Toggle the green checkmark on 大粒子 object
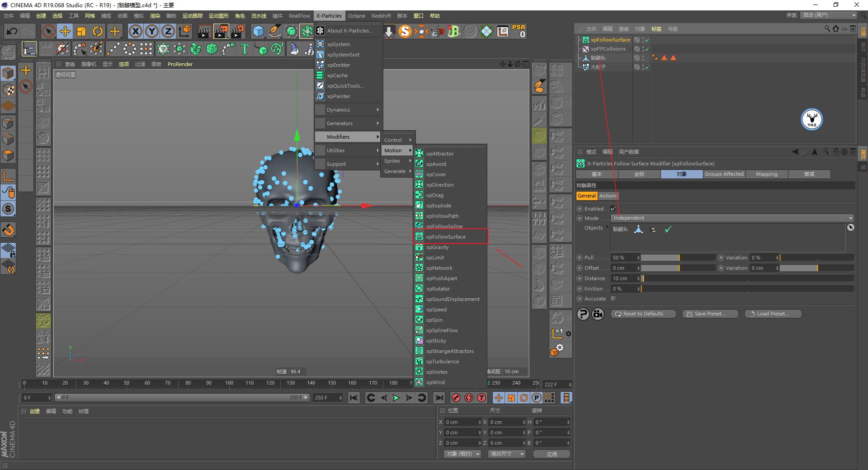The height and width of the screenshot is (470, 868). [647, 66]
